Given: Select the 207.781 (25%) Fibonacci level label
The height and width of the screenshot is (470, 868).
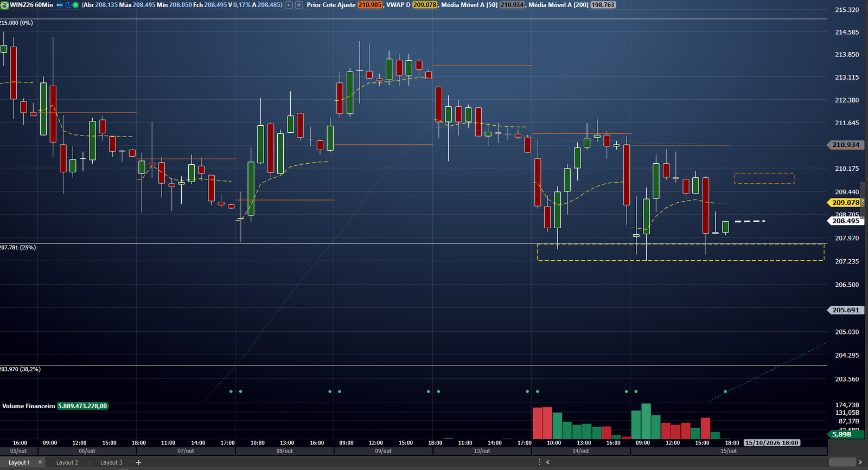Looking at the screenshot, I should tap(18, 247).
